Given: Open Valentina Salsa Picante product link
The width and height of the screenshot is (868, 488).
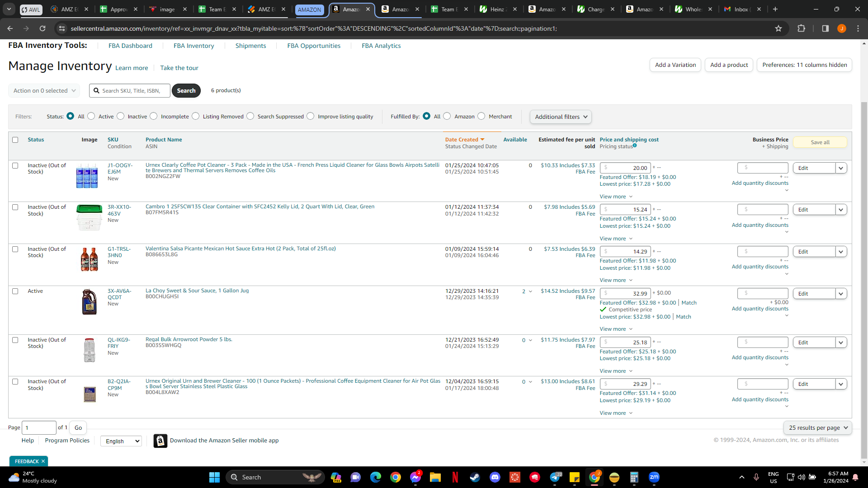Looking at the screenshot, I should coord(241,249).
